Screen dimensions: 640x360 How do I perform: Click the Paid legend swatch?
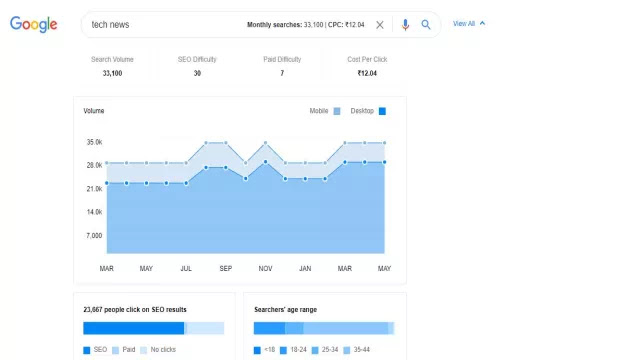pyautogui.click(x=116, y=350)
